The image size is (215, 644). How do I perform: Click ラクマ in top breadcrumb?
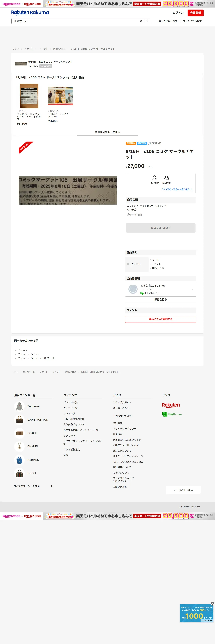16,49
